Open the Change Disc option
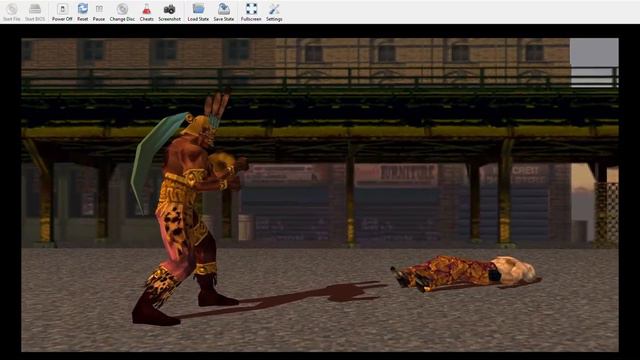Viewport: 640px width, 360px height. point(122,12)
